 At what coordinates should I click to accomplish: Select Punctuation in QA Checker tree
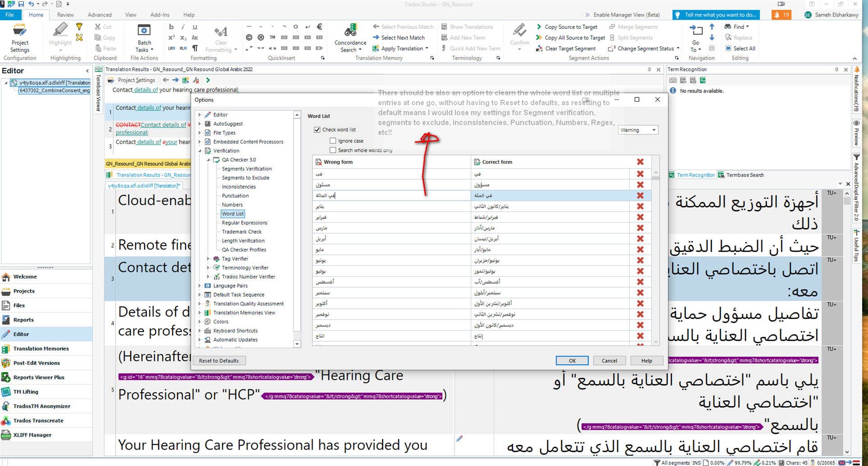pos(235,196)
